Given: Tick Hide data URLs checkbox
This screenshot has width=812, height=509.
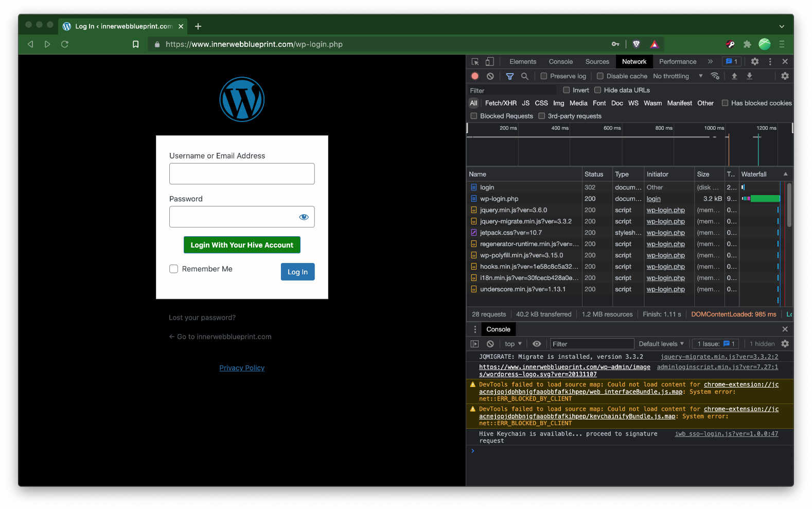Looking at the screenshot, I should 598,90.
